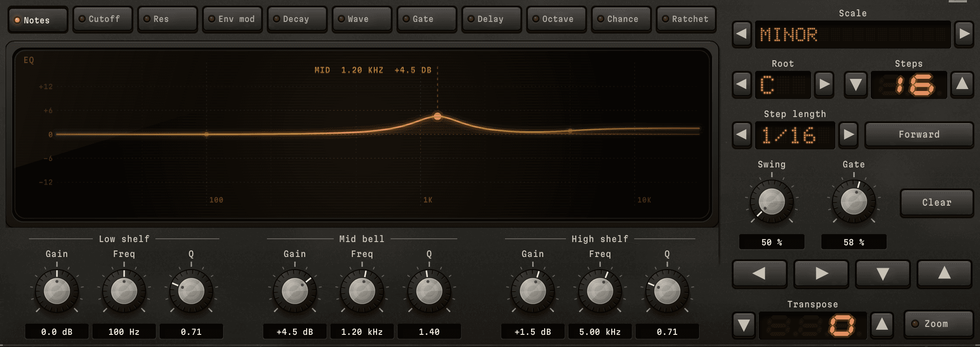Screen dimensions: 980x347
Task: Click the Mid bell Gain knob
Action: [x=295, y=291]
